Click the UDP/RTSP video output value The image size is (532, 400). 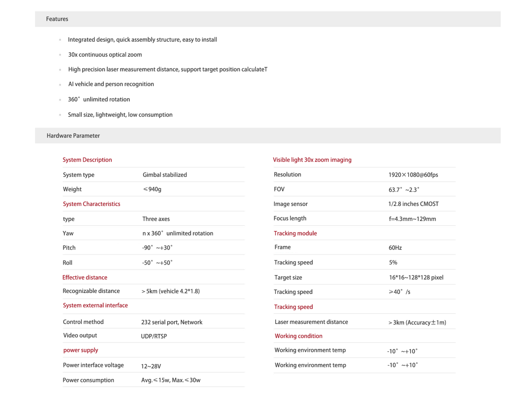pyautogui.click(x=154, y=336)
